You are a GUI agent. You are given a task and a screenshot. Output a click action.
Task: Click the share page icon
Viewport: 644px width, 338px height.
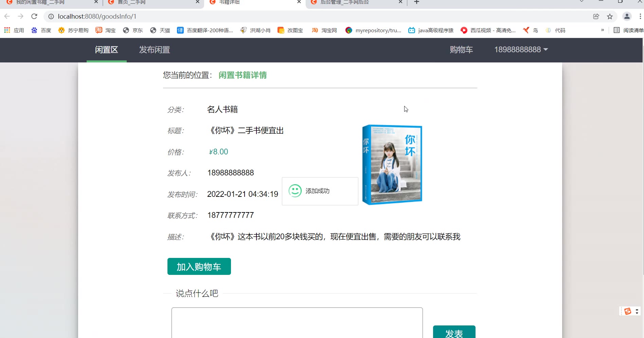(596, 16)
